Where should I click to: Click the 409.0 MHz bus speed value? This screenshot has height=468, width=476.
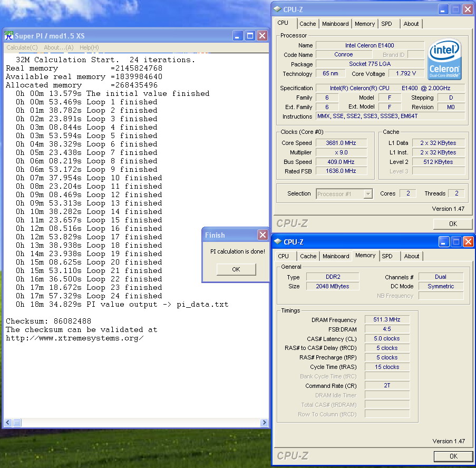click(341, 162)
